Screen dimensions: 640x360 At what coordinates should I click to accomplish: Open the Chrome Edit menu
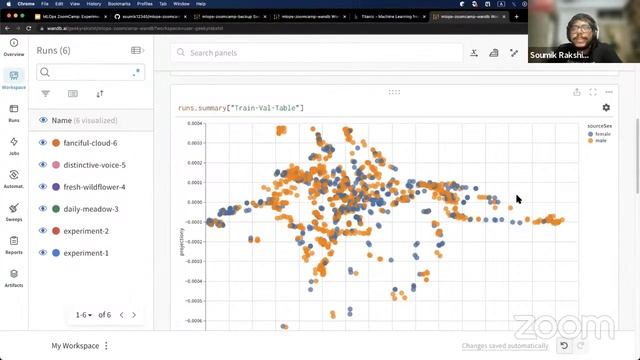(x=59, y=4)
